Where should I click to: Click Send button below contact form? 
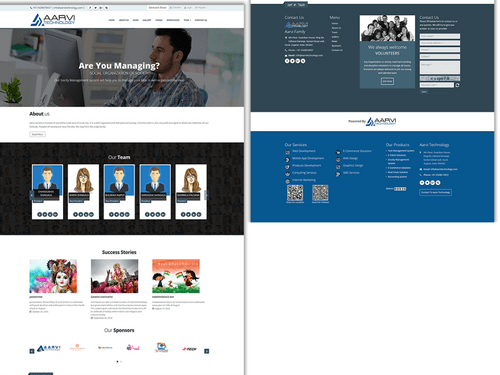[424, 92]
